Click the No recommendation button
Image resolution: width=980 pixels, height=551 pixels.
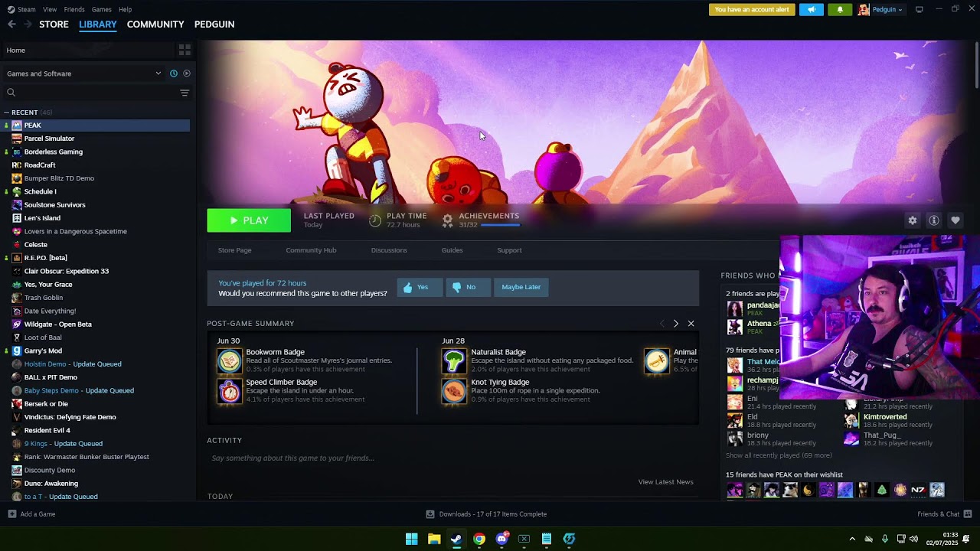point(468,287)
